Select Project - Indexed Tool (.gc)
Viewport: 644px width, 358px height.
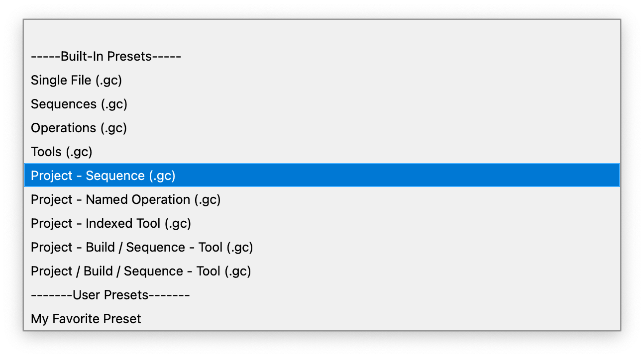111,223
